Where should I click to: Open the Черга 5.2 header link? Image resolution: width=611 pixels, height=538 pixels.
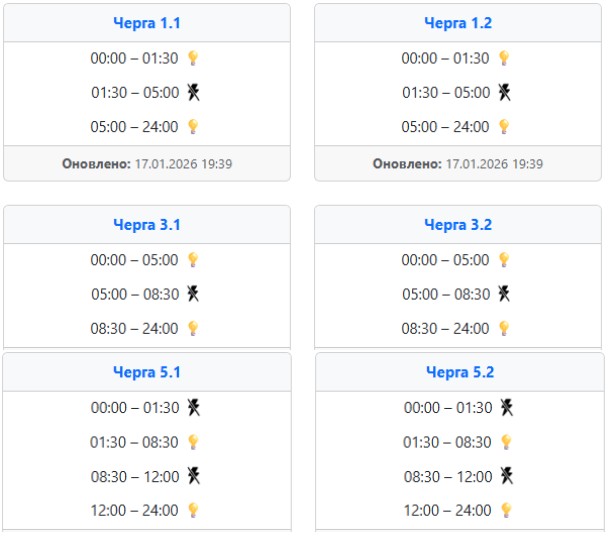click(x=460, y=372)
